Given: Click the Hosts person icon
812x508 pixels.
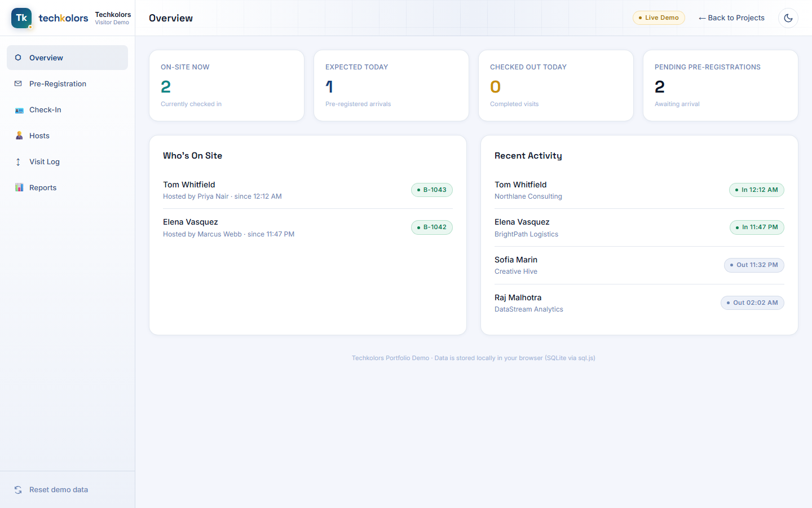Looking at the screenshot, I should tap(19, 135).
